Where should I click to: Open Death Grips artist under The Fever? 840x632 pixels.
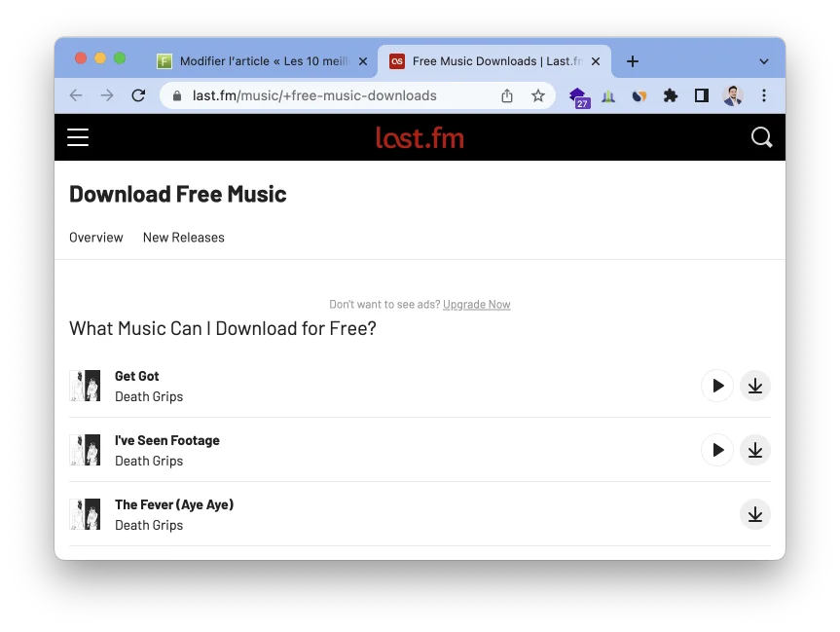tap(149, 525)
